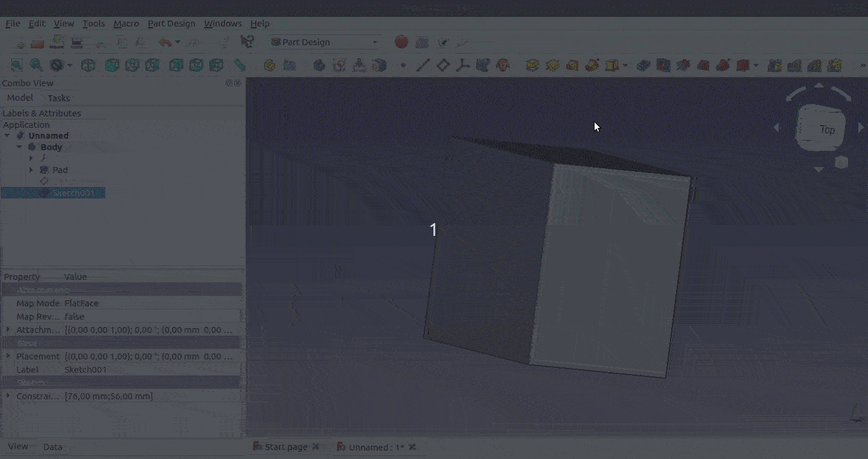Switch to the Tasks tab
The height and width of the screenshot is (459, 868).
(x=59, y=98)
